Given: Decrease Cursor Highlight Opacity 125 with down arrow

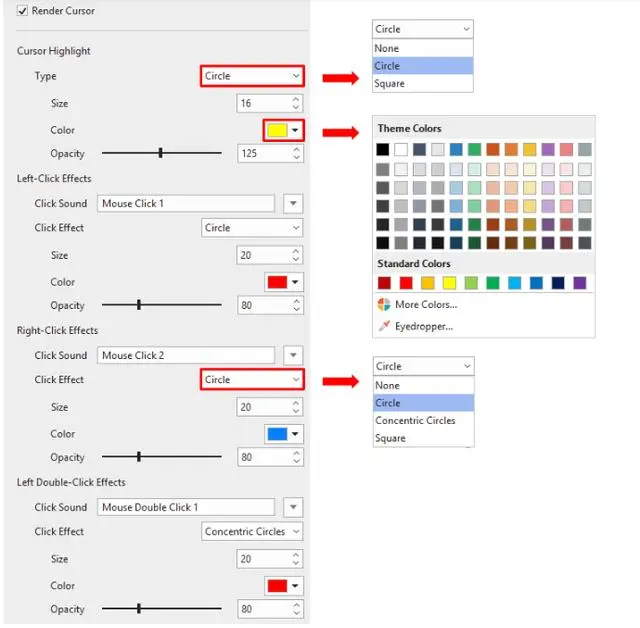Looking at the screenshot, I should pyautogui.click(x=296, y=158).
